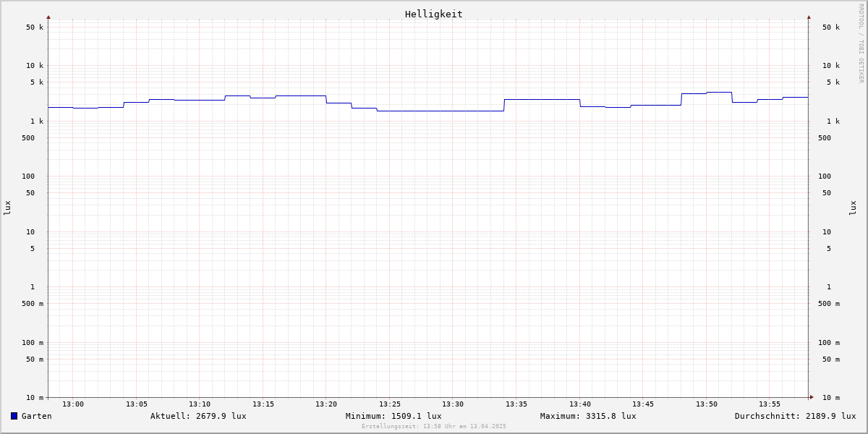Click the left axis 50 k label

coord(35,27)
